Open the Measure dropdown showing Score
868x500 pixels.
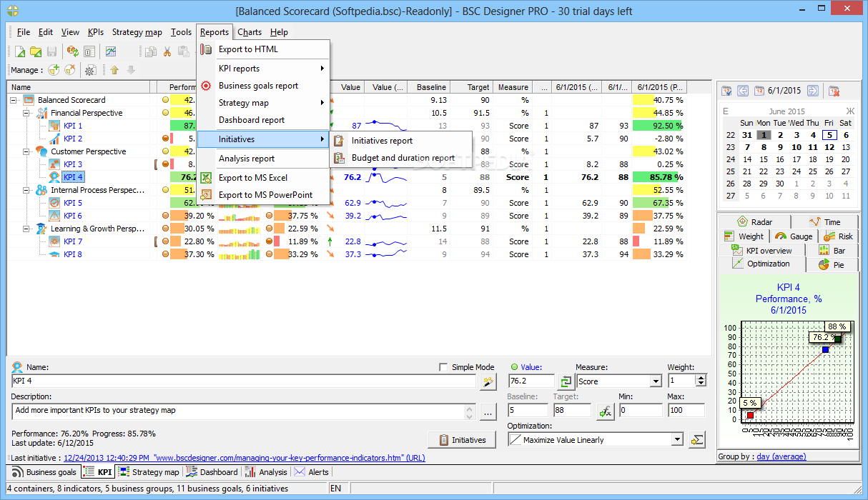pyautogui.click(x=656, y=382)
